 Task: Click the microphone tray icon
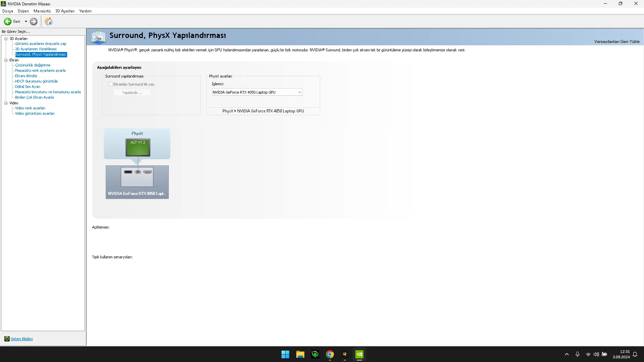578,354
